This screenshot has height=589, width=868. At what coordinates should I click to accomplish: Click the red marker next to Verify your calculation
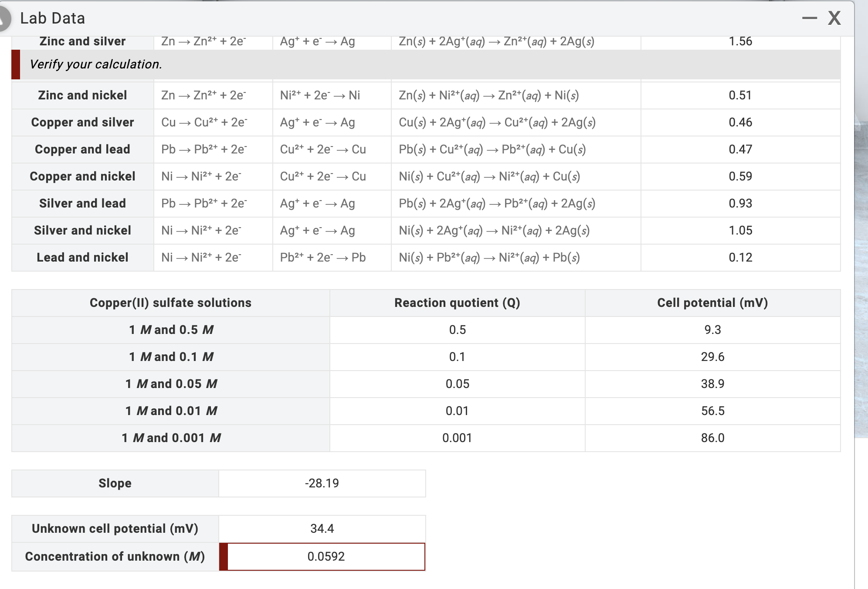(x=17, y=65)
